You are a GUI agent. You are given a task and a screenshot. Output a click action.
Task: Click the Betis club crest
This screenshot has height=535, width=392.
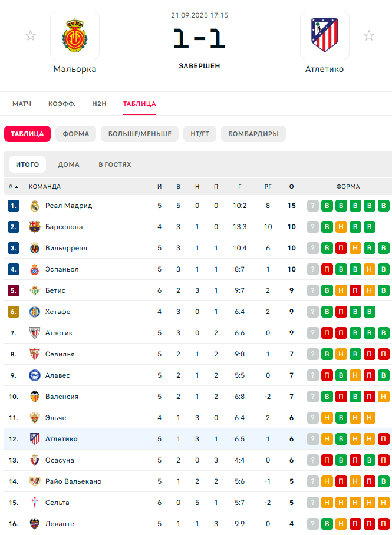(x=34, y=290)
